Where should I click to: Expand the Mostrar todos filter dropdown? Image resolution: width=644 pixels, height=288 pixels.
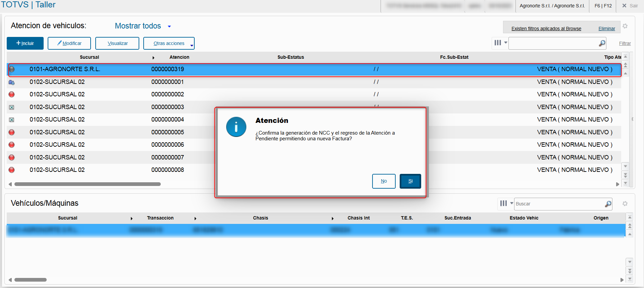[169, 27]
